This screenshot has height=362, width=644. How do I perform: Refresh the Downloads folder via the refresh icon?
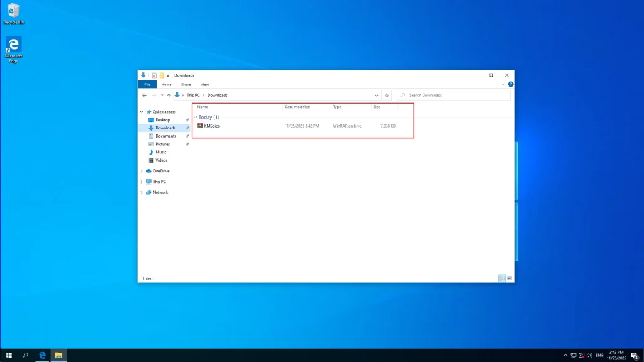coord(387,95)
